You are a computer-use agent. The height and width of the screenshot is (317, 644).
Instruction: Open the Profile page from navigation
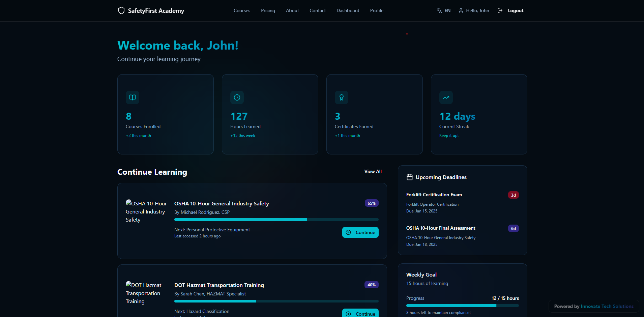[377, 10]
